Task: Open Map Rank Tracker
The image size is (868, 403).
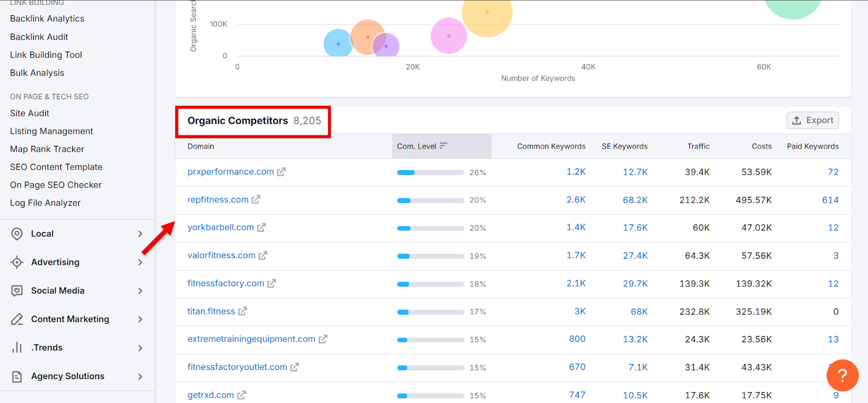Action: pyautogui.click(x=47, y=149)
